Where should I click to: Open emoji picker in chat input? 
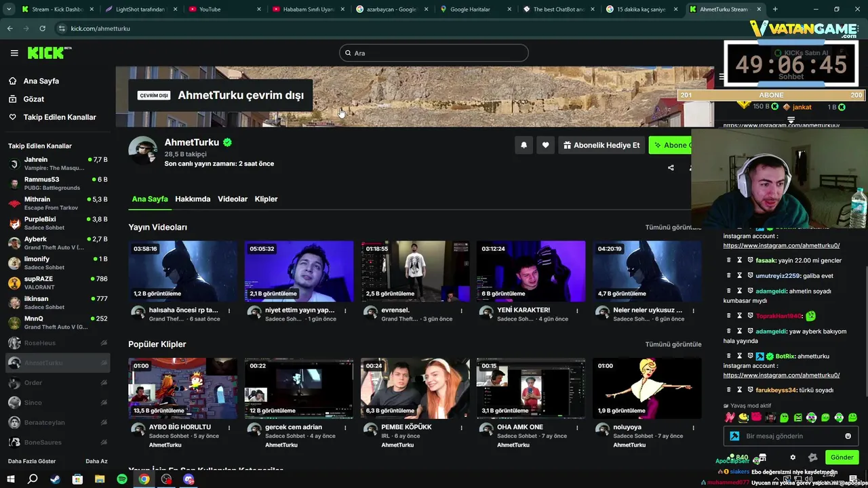848,436
